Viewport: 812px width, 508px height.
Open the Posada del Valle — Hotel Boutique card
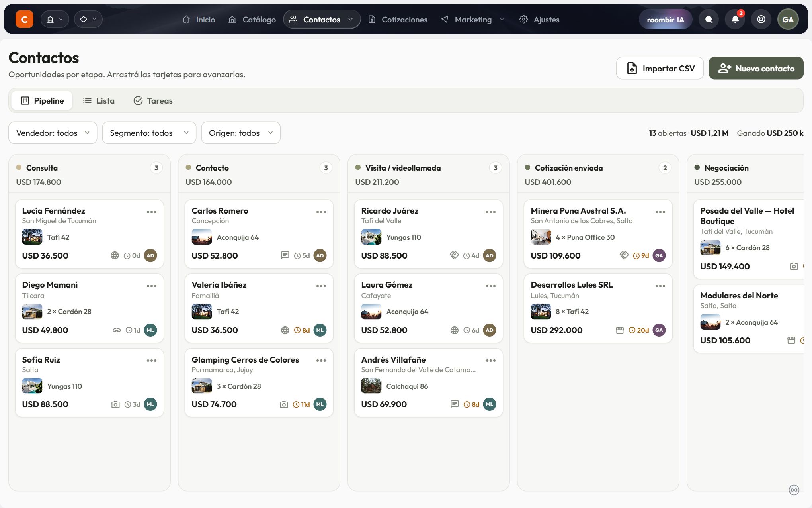pyautogui.click(x=748, y=239)
